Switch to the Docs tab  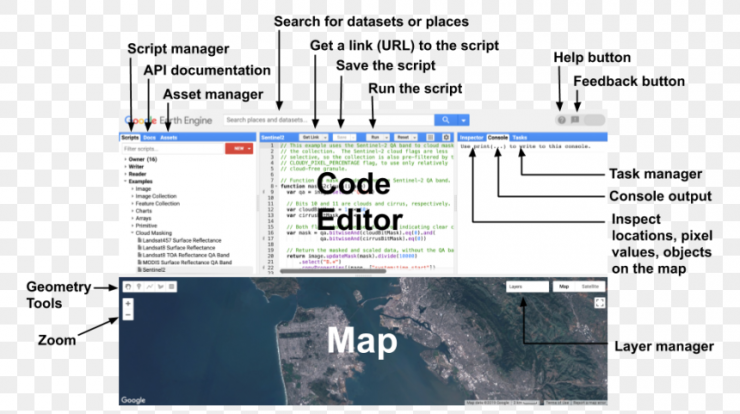pos(149,137)
